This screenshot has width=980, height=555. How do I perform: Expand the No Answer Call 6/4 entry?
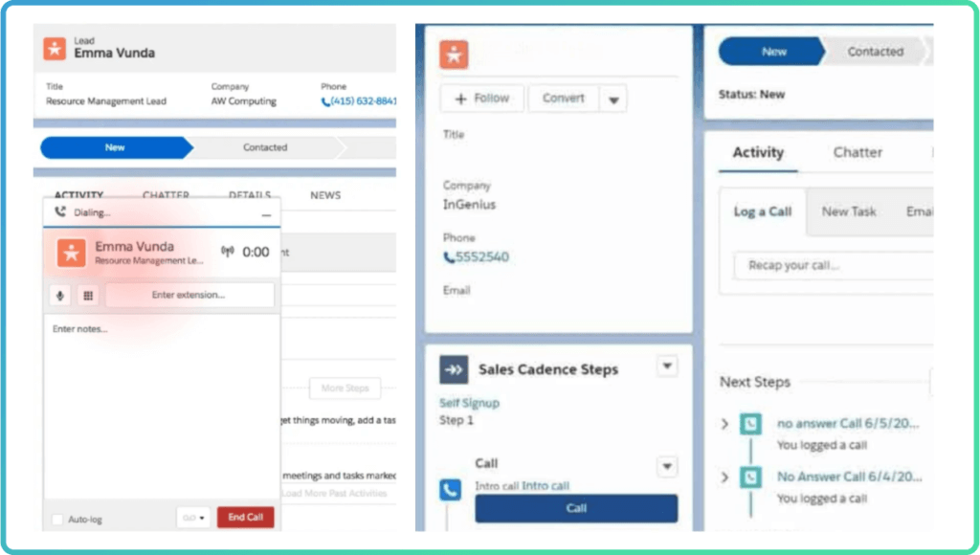(x=725, y=477)
